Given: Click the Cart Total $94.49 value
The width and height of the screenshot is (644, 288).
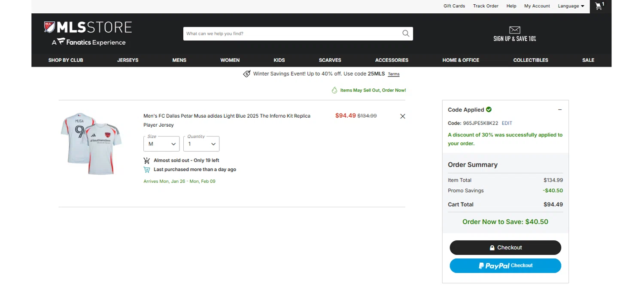Looking at the screenshot, I should (553, 204).
